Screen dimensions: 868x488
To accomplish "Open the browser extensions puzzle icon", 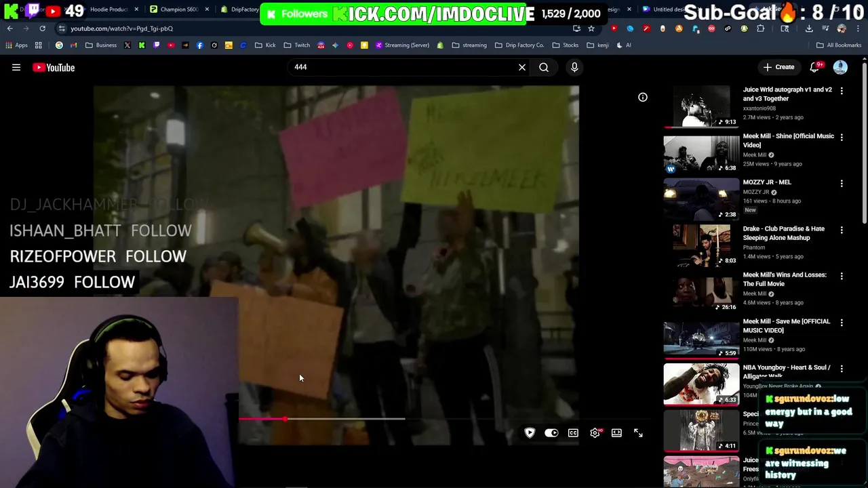I will tap(760, 28).
